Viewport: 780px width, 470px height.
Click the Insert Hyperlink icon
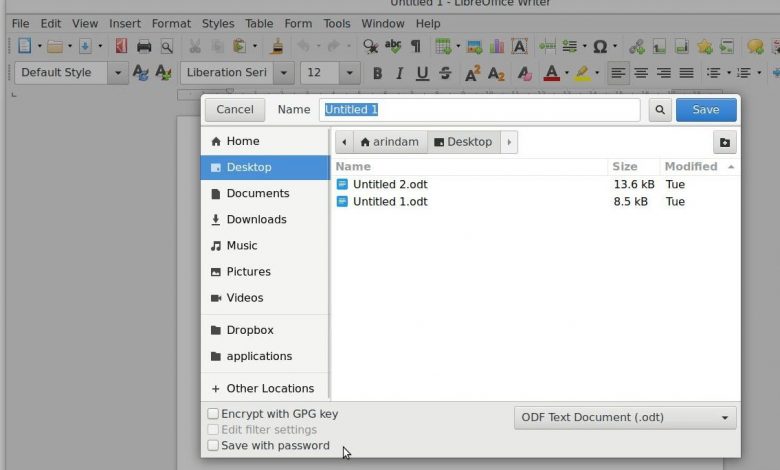point(636,47)
